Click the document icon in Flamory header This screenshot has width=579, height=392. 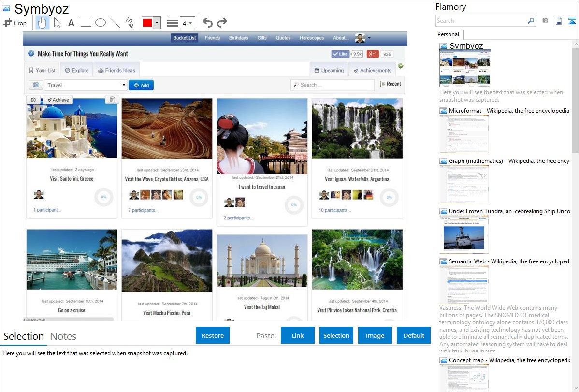click(x=559, y=21)
